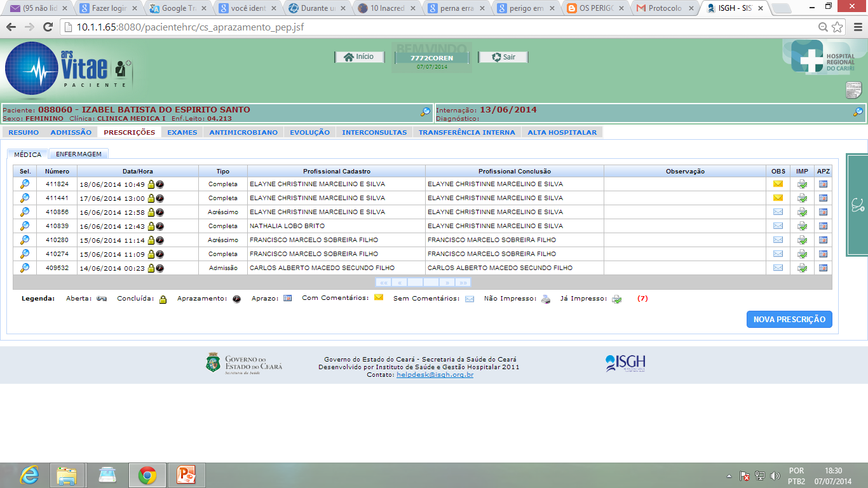Viewport: 868px width, 488px height.
Task: Go to first page of table paginator
Action: [384, 282]
